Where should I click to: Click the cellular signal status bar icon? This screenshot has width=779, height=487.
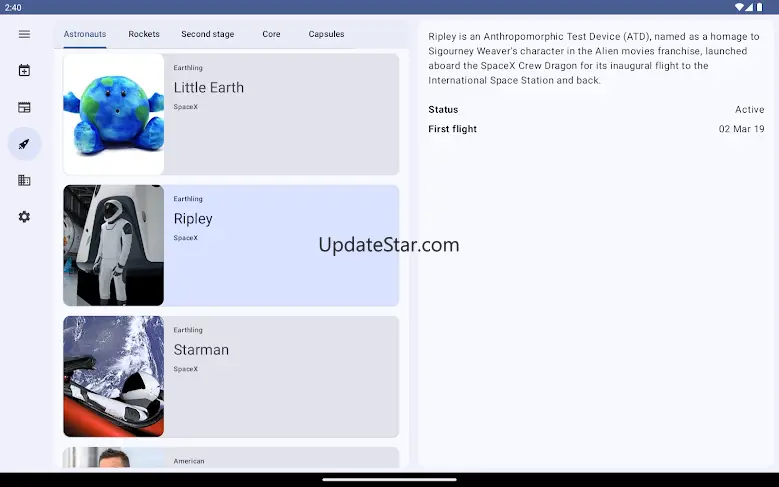pos(749,7)
